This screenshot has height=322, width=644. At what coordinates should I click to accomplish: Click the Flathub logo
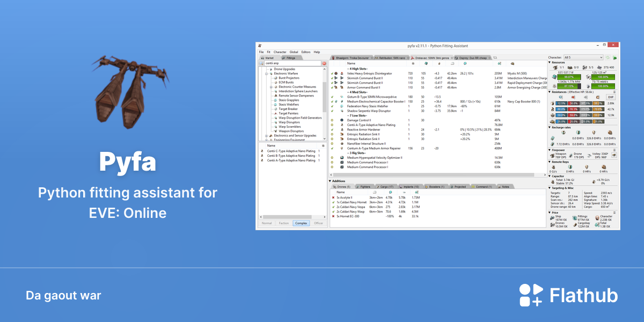(568, 295)
